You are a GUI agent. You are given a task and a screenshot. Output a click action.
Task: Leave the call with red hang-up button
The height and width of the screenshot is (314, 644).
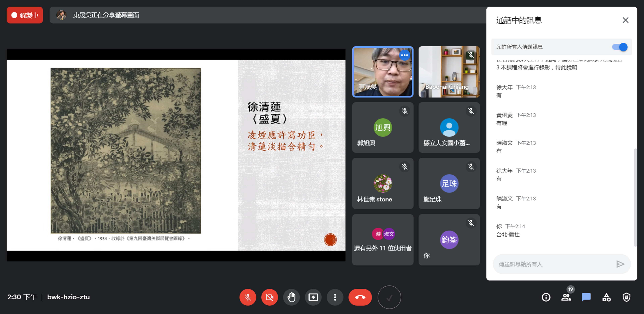(x=360, y=297)
